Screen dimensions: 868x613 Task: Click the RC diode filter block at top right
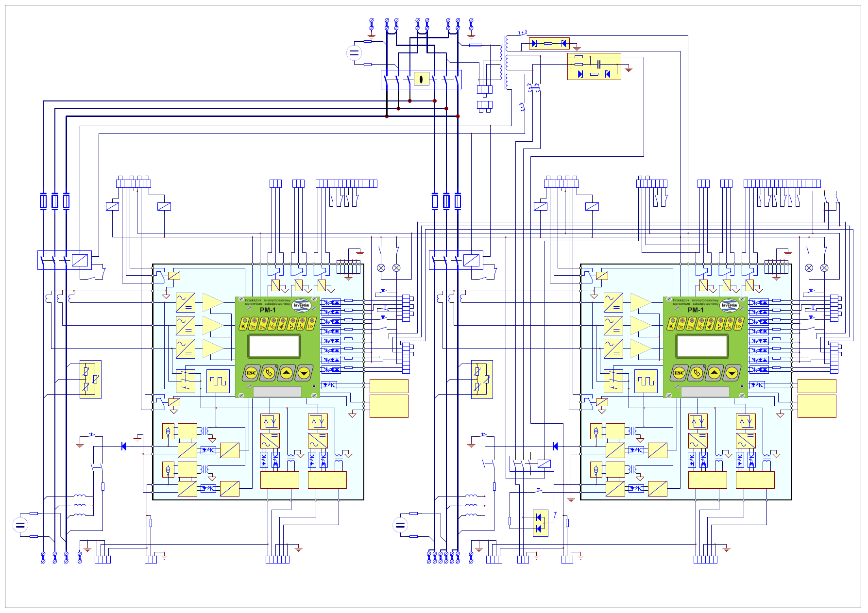pyautogui.click(x=594, y=66)
